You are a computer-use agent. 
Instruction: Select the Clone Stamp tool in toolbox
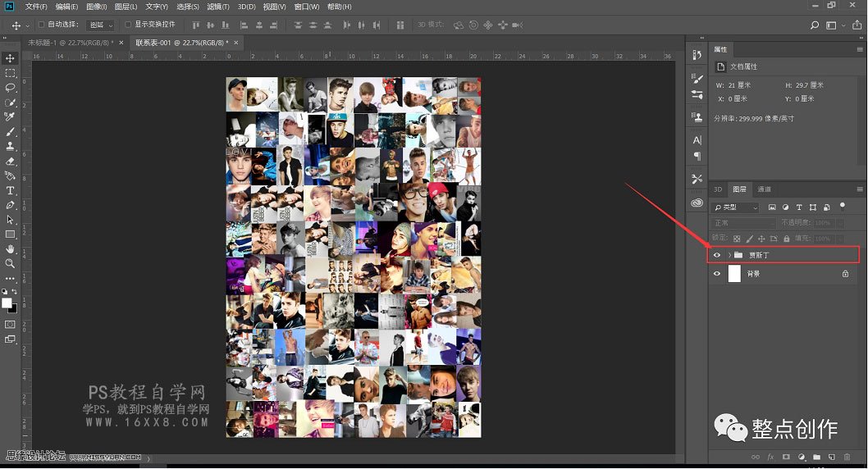click(x=10, y=146)
